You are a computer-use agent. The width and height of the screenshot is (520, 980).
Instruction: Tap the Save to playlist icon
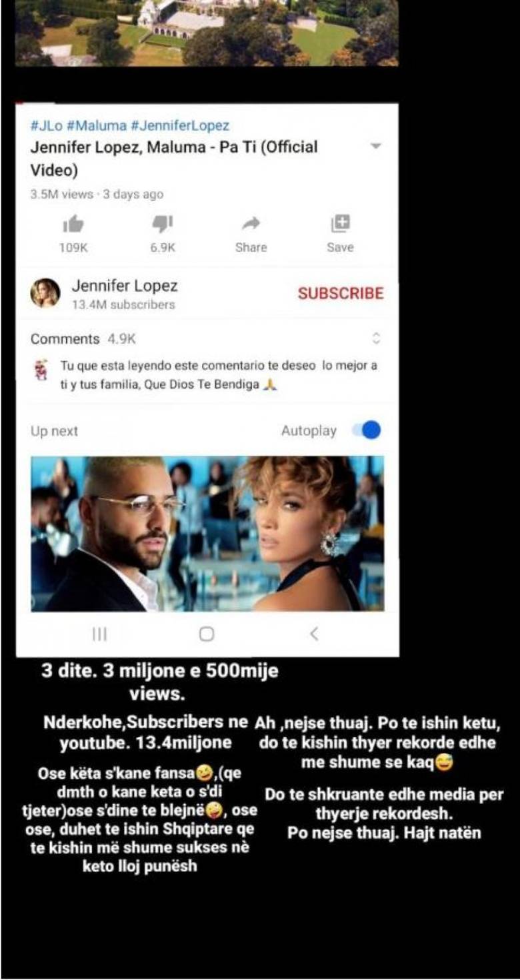point(341,223)
